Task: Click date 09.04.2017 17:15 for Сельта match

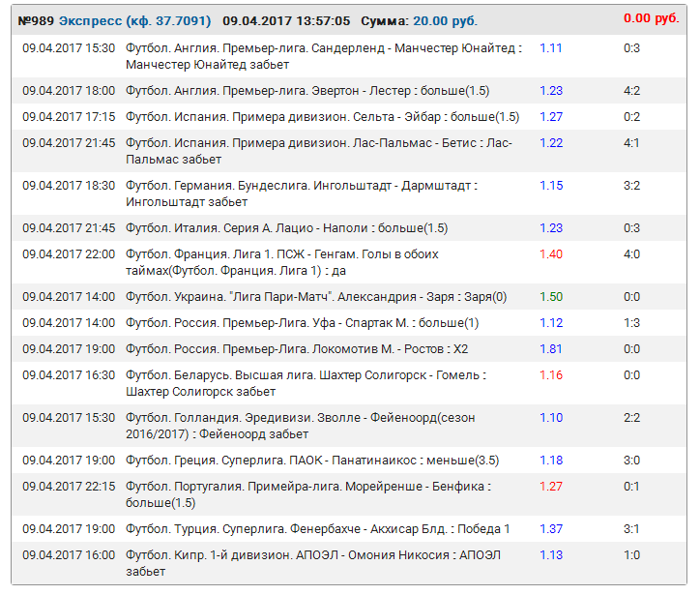Action: [x=69, y=117]
